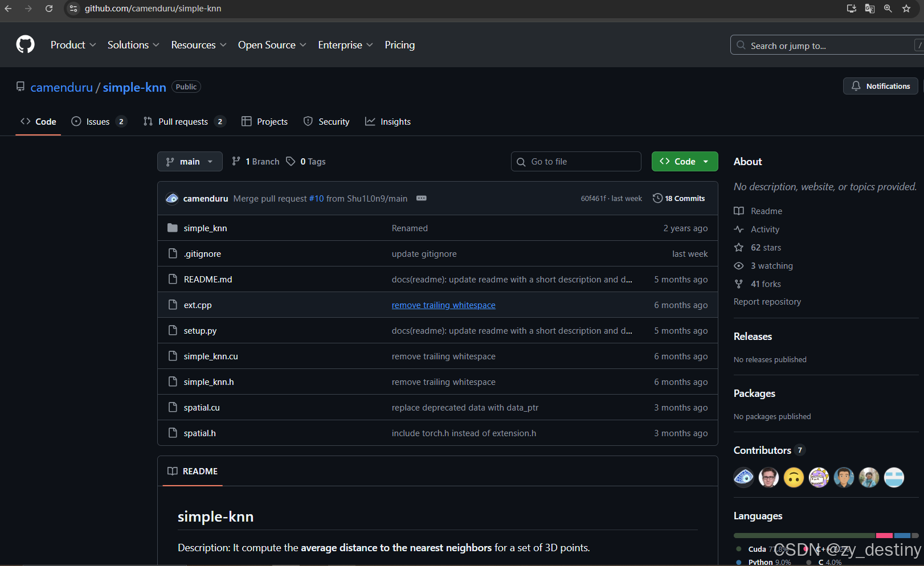Open the glasses-wearing contributor avatar
The width and height of the screenshot is (924, 566).
769,477
